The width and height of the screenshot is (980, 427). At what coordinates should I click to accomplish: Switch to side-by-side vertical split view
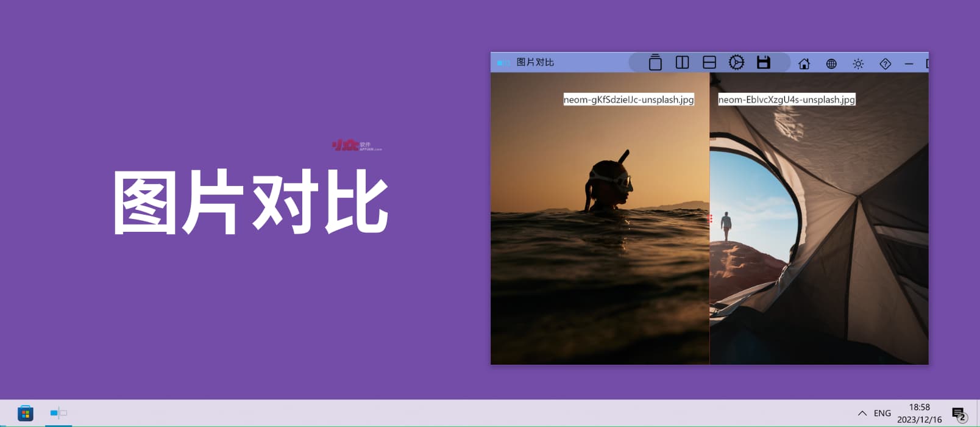[682, 63]
